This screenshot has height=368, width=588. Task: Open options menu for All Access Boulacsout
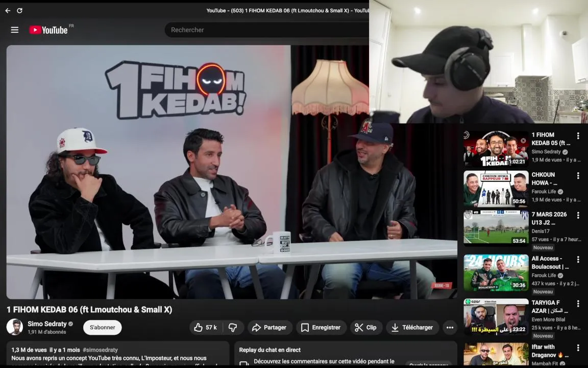(578, 260)
